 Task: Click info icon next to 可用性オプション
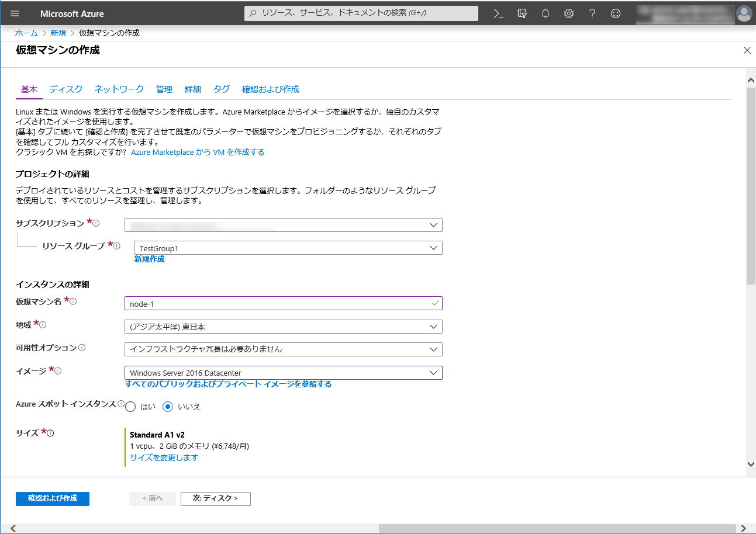pos(82,348)
